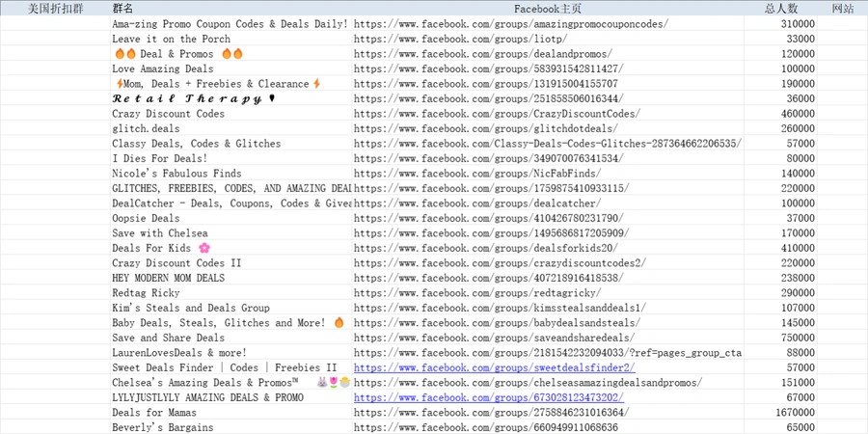Select GLITCHES, FREEBIES, CODES group name cell
The height and width of the screenshot is (434, 868).
coord(231,188)
